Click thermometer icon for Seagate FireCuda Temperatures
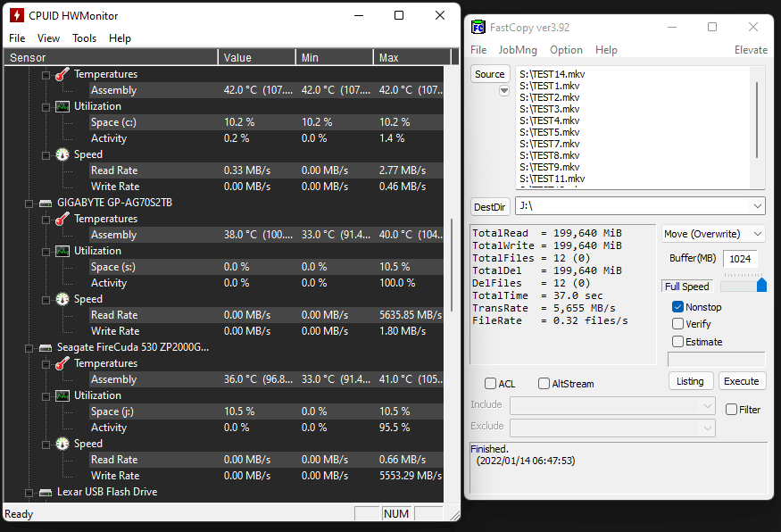 (62, 363)
